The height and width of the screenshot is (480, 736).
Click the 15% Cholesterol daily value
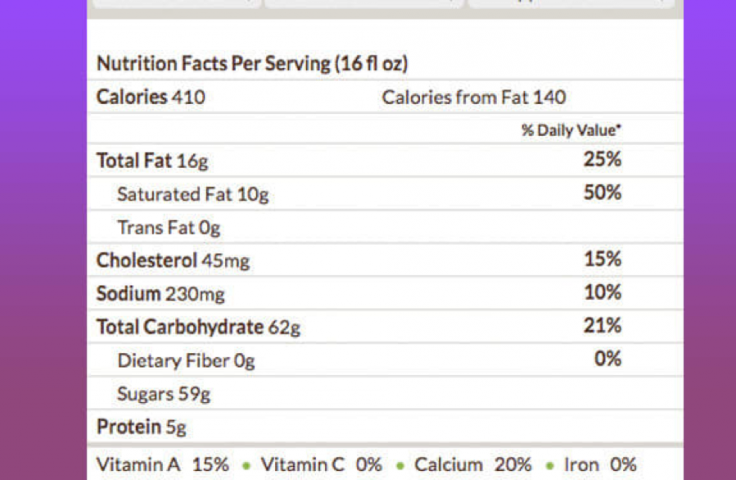tap(602, 259)
